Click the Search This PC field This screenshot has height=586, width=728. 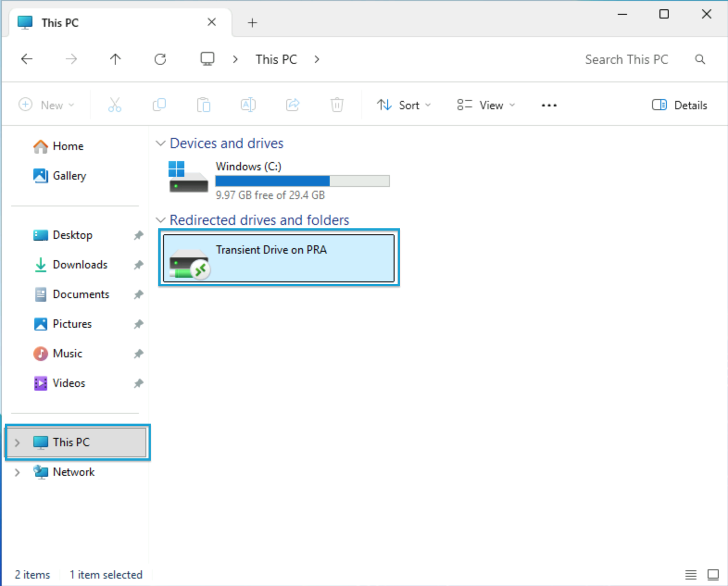pyautogui.click(x=626, y=59)
